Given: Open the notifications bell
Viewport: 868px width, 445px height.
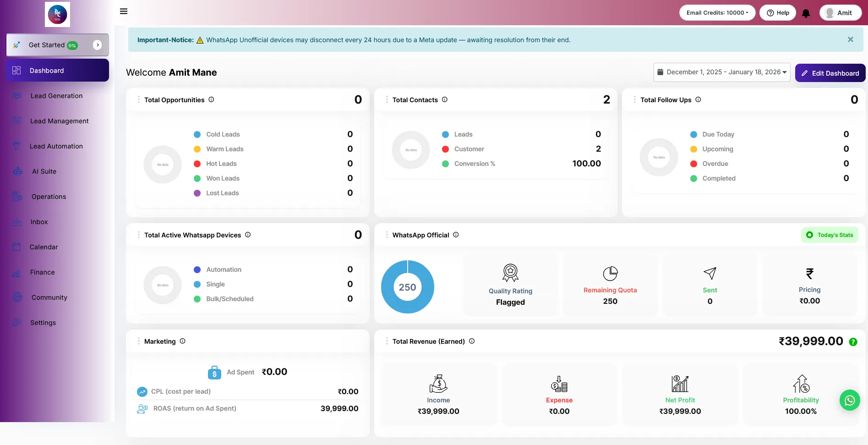Looking at the screenshot, I should (x=806, y=13).
